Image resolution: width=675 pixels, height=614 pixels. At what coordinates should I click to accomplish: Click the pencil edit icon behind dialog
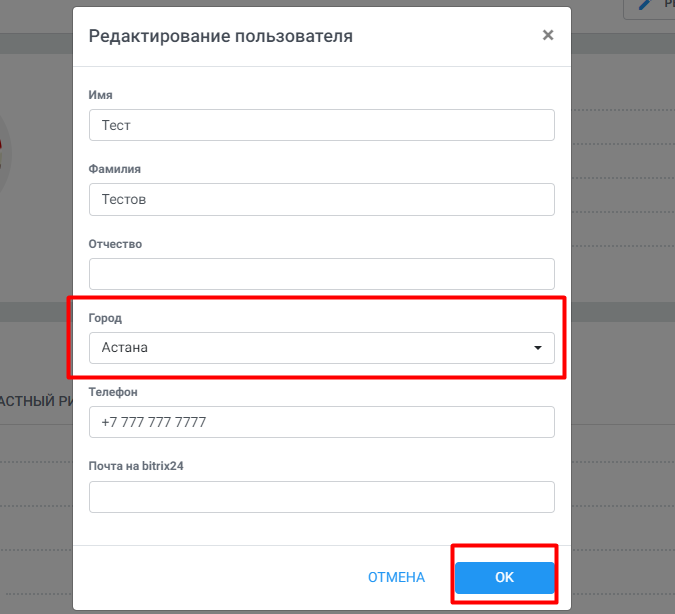[x=645, y=5]
